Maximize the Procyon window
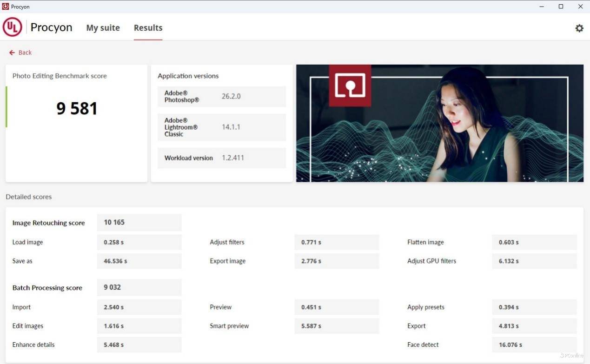 click(561, 7)
